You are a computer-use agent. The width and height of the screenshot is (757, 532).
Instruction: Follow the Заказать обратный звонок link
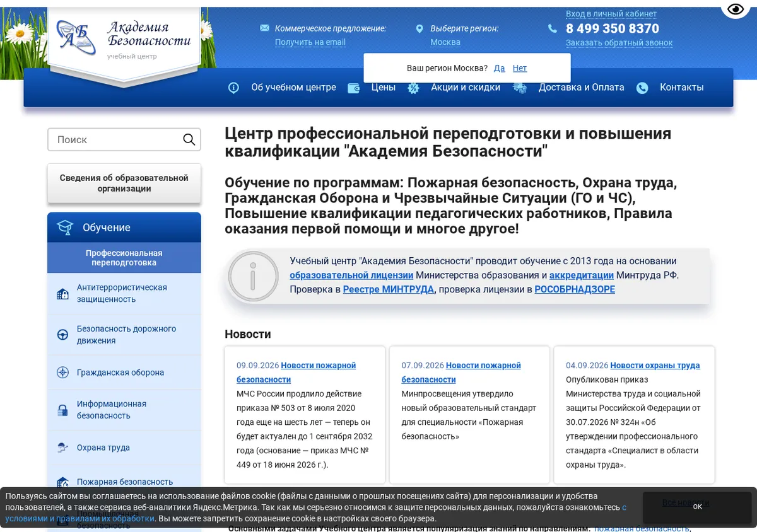(619, 43)
